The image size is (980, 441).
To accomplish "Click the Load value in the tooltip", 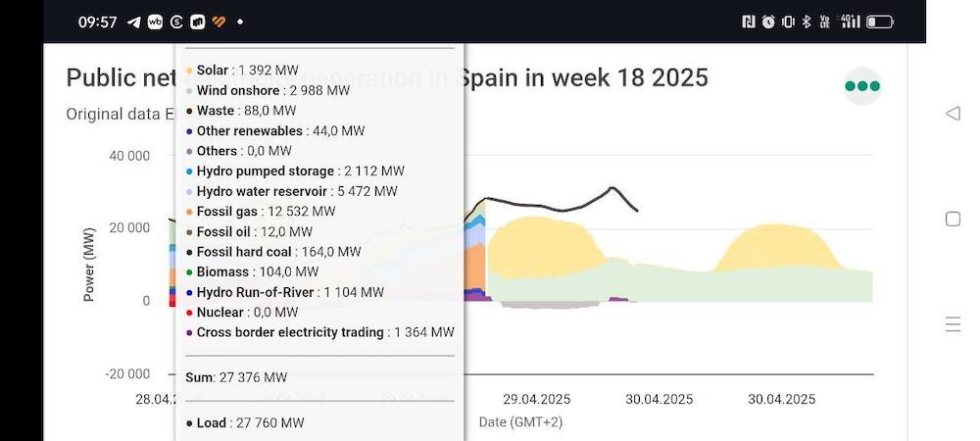I will click(x=244, y=423).
